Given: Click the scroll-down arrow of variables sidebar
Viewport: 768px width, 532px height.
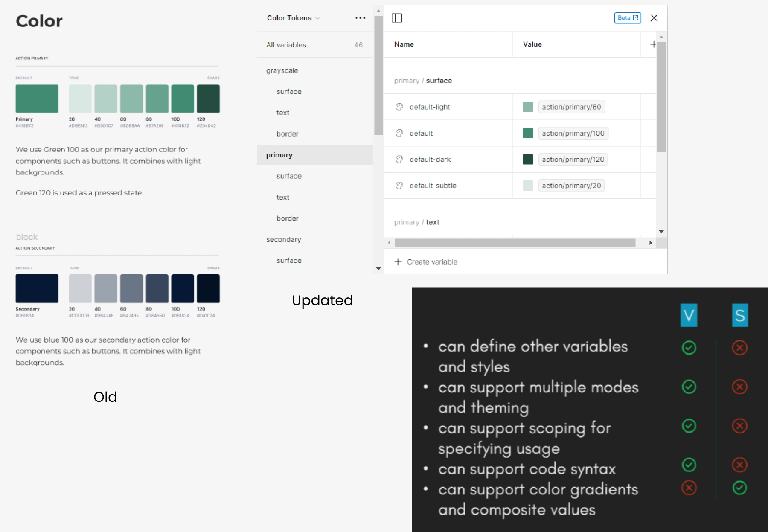Looking at the screenshot, I should [378, 269].
